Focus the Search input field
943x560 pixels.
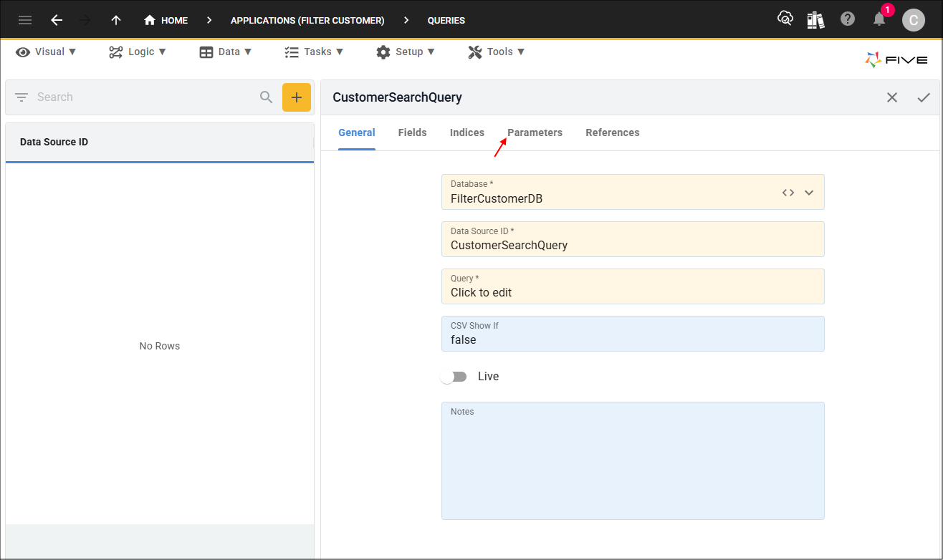pos(143,97)
